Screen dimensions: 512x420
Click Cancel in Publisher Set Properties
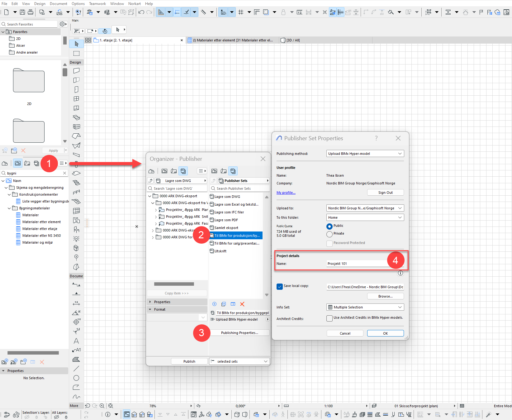(345, 333)
